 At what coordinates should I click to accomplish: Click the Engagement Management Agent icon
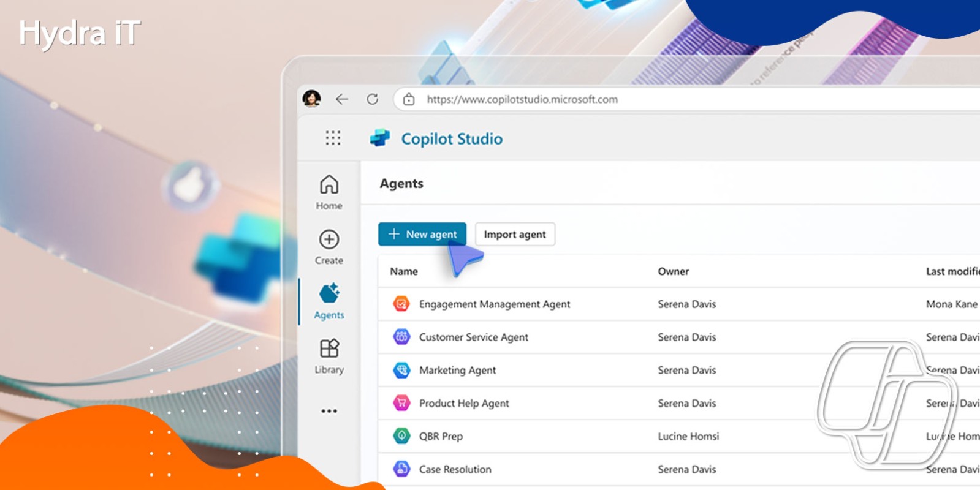[x=401, y=303]
